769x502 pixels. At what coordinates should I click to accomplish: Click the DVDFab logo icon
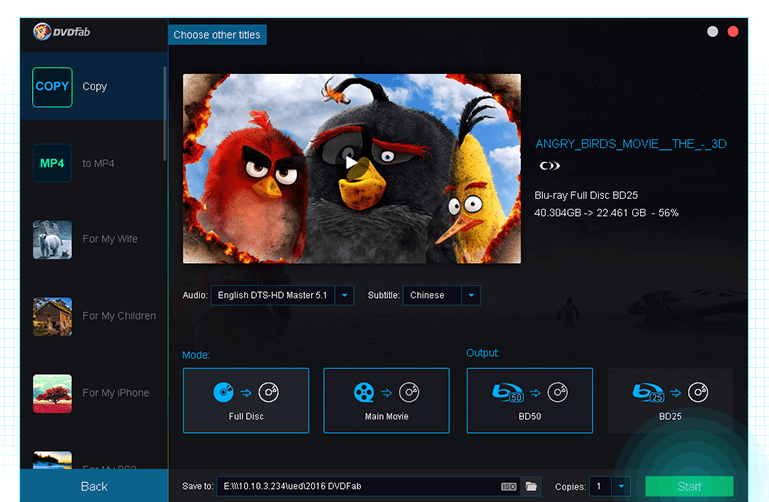coord(42,32)
